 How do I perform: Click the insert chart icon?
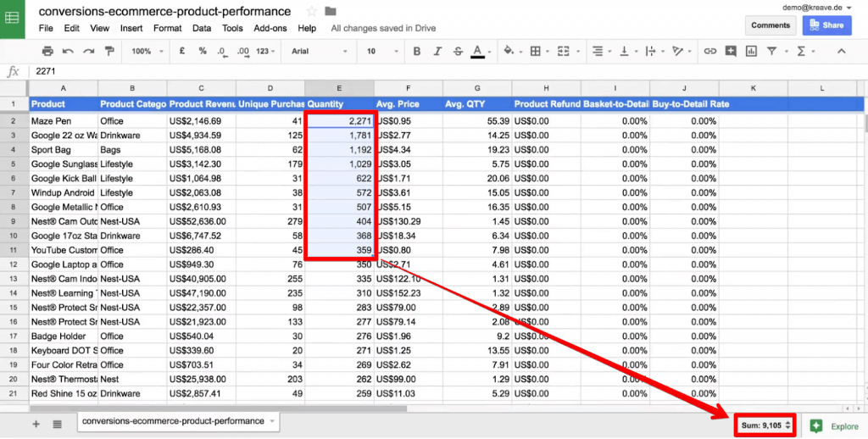[x=751, y=51]
